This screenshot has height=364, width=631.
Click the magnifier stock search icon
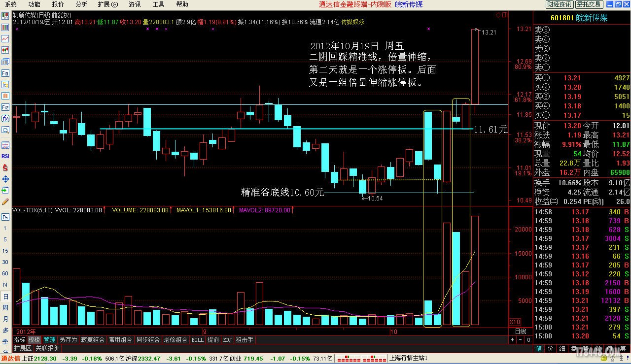click(5, 130)
